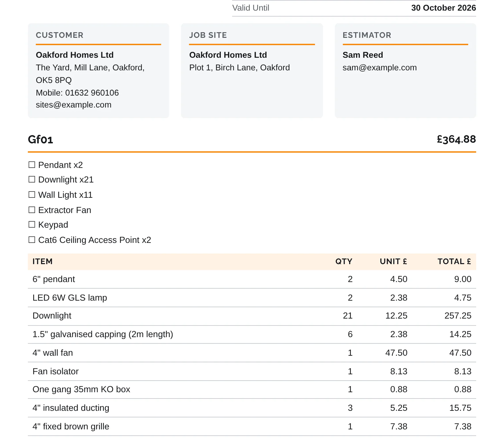504x438 pixels.
Task: Click the 4" insulated ducting item
Action: pyautogui.click(x=71, y=408)
